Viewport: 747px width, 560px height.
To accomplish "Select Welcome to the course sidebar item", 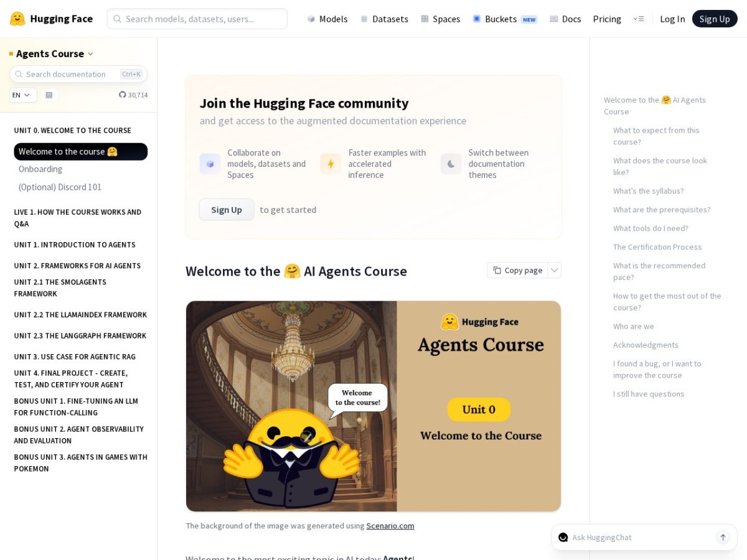I will pos(81,152).
